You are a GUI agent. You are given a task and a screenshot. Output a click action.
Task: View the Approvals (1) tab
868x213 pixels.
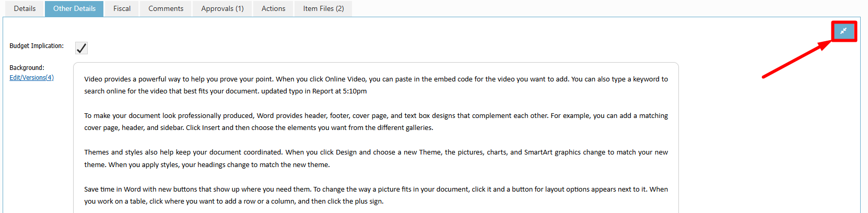click(x=222, y=9)
